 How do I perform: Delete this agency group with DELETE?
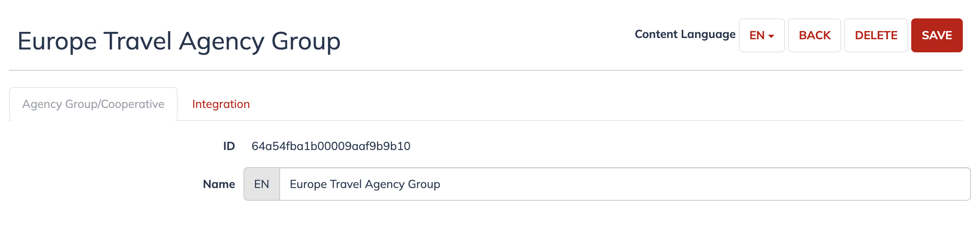click(876, 35)
